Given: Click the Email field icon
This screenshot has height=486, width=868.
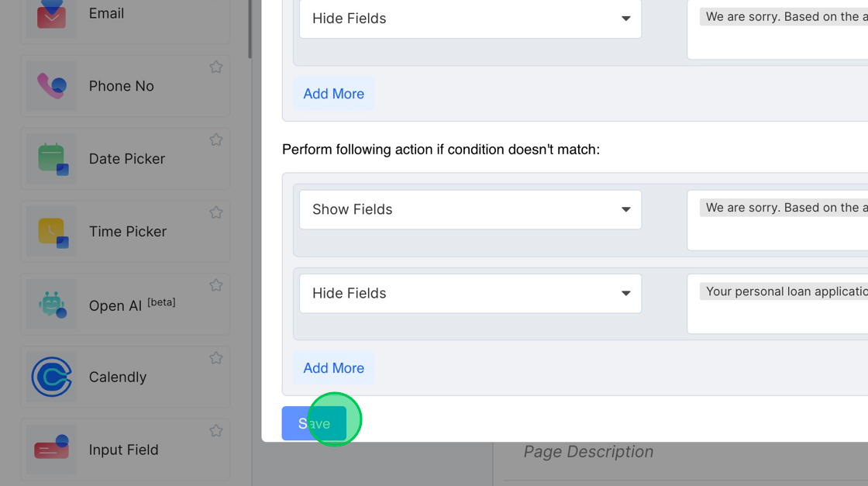Looking at the screenshot, I should [51, 14].
